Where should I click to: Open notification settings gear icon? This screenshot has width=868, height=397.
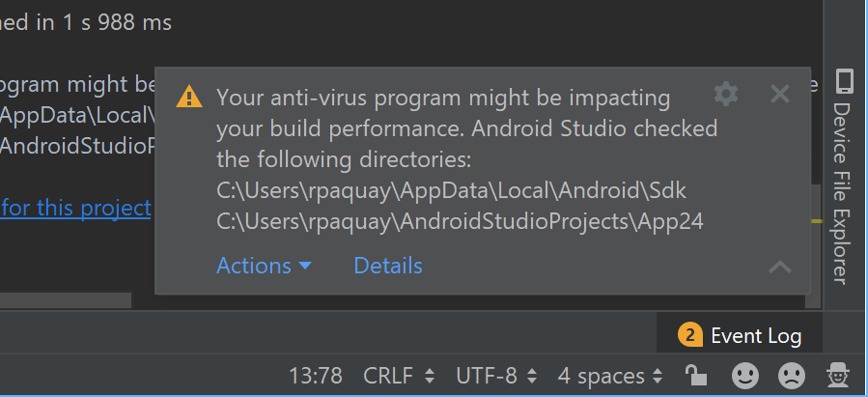pos(726,94)
